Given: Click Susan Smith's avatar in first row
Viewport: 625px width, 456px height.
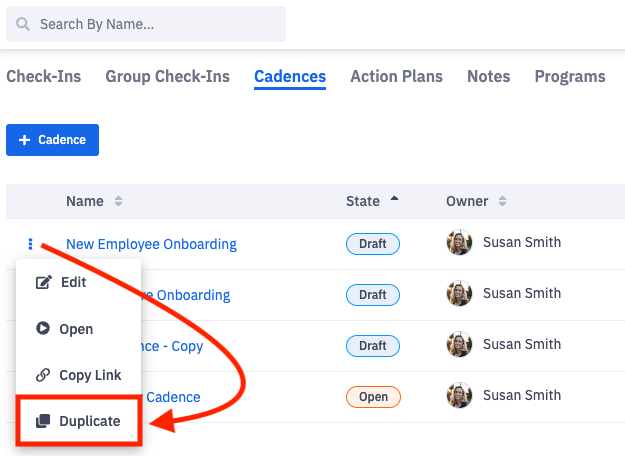Looking at the screenshot, I should [460, 243].
